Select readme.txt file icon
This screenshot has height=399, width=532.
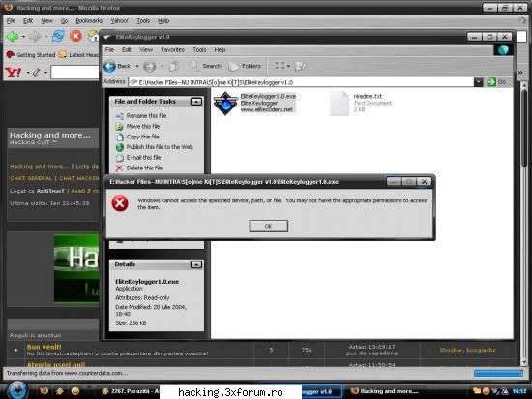point(340,104)
